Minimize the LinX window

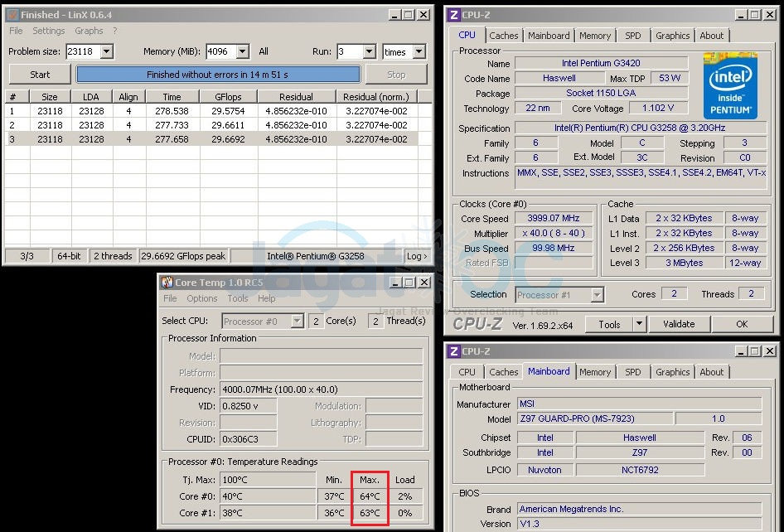coord(394,15)
